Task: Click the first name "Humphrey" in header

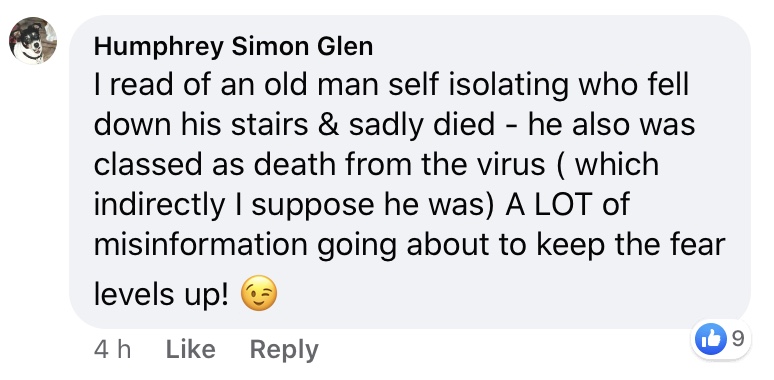Action: click(x=158, y=48)
